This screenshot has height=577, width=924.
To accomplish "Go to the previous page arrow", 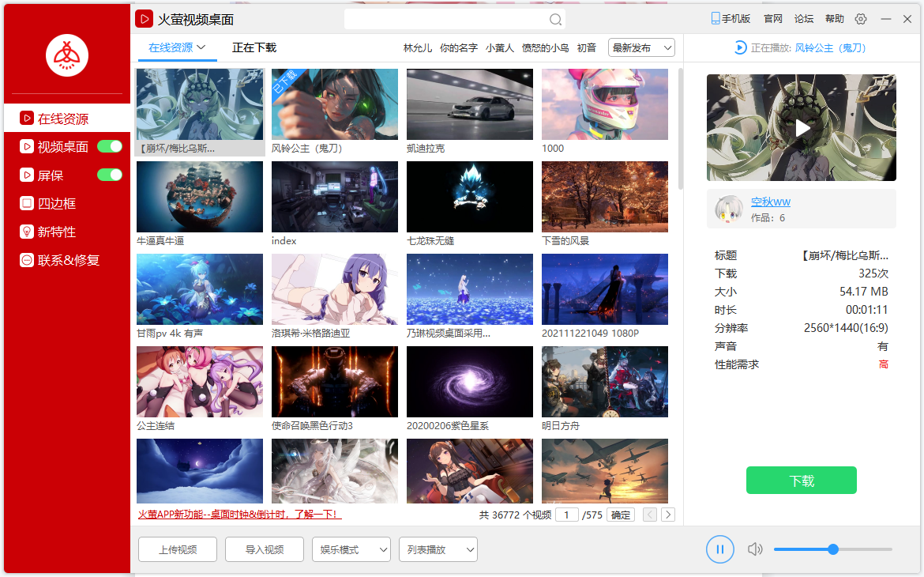I will pos(649,515).
